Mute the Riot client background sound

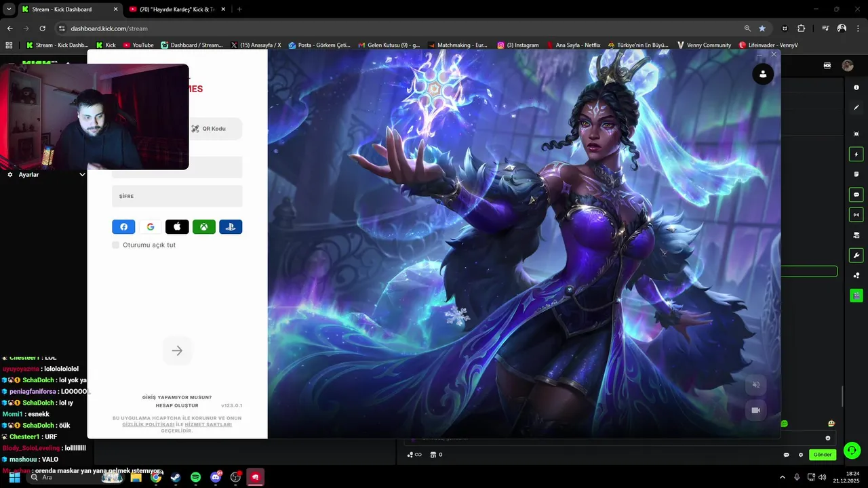[x=756, y=384]
